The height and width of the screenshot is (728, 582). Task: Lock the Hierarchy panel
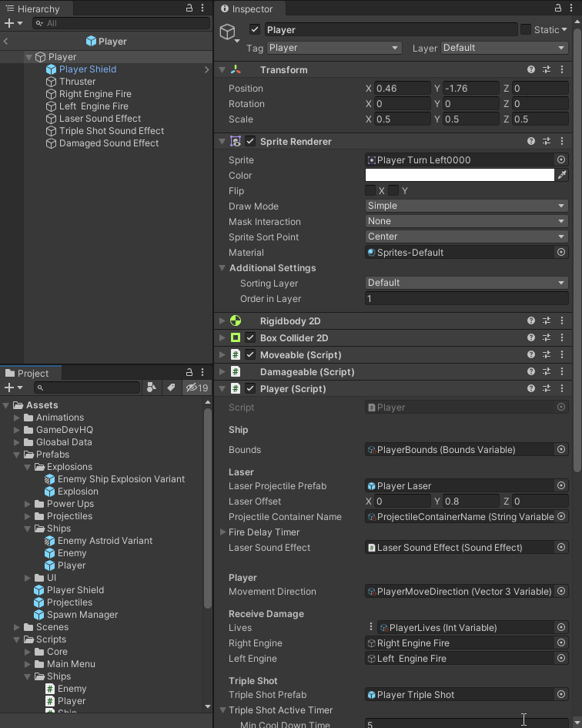point(189,8)
